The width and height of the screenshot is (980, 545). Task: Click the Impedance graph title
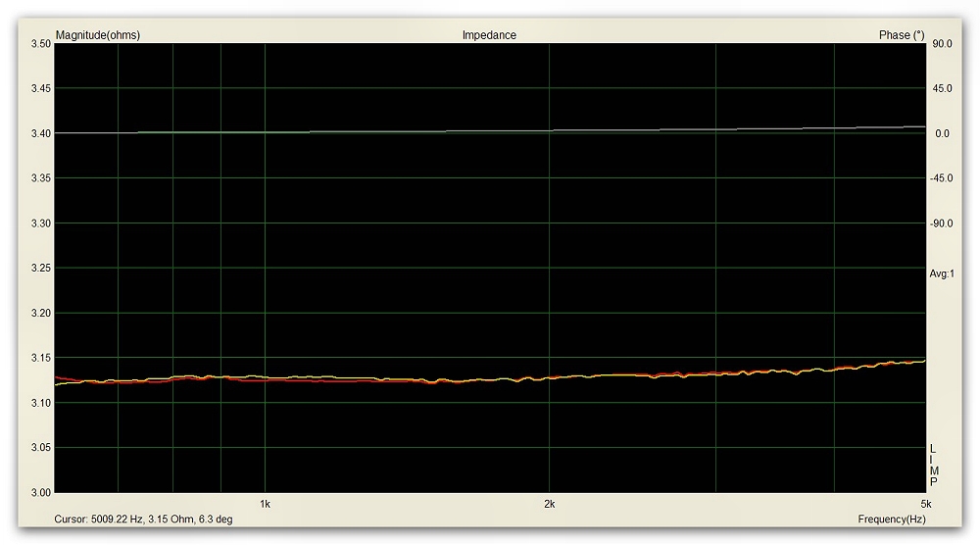tap(489, 35)
